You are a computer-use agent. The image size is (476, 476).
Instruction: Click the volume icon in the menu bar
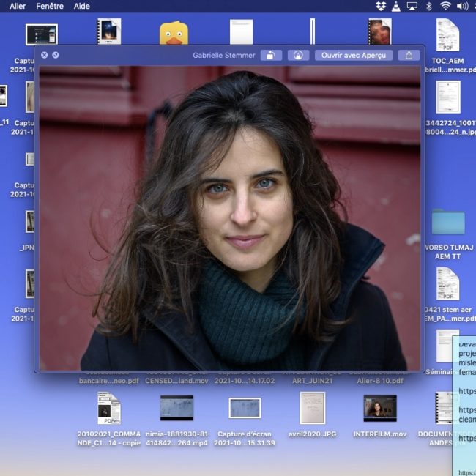(x=463, y=6)
